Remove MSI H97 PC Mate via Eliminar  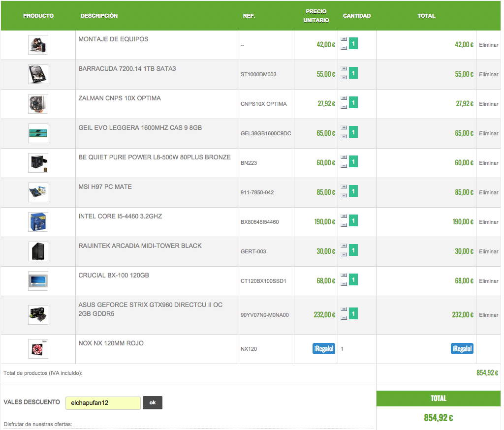(488, 193)
